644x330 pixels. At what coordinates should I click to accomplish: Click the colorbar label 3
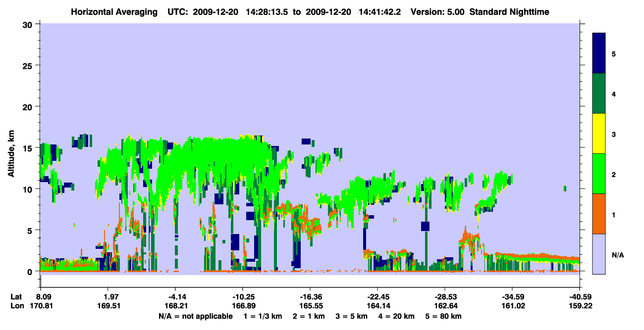(613, 134)
